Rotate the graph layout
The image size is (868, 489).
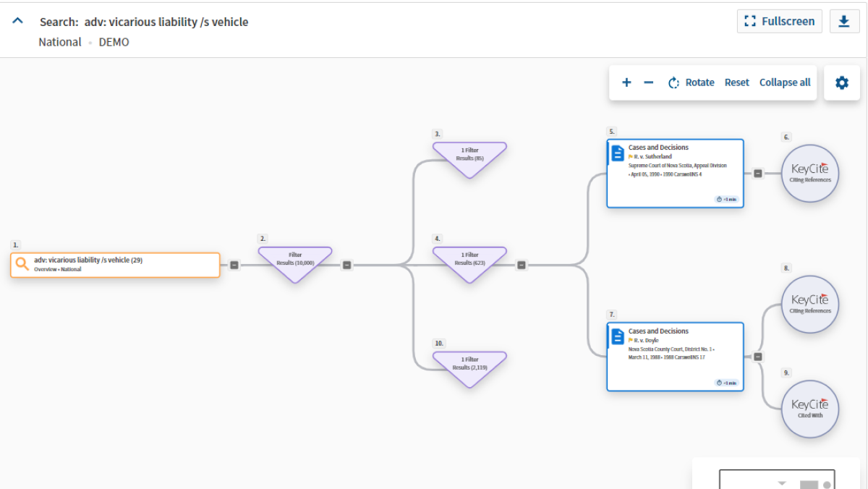pos(691,82)
